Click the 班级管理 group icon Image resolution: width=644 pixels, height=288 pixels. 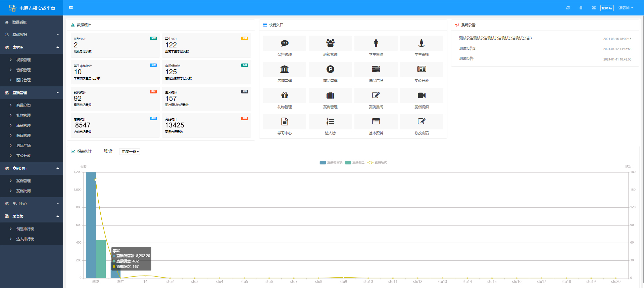330,43
